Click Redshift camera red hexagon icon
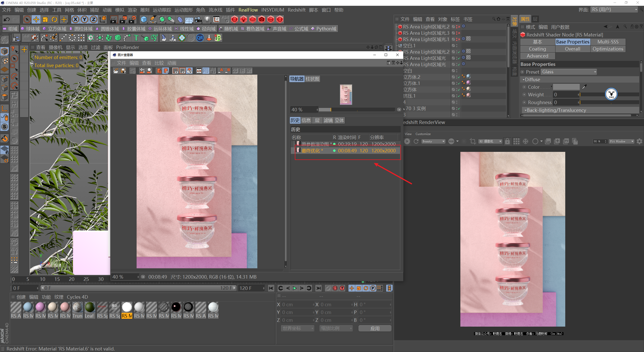The height and width of the screenshot is (352, 644). [262, 19]
